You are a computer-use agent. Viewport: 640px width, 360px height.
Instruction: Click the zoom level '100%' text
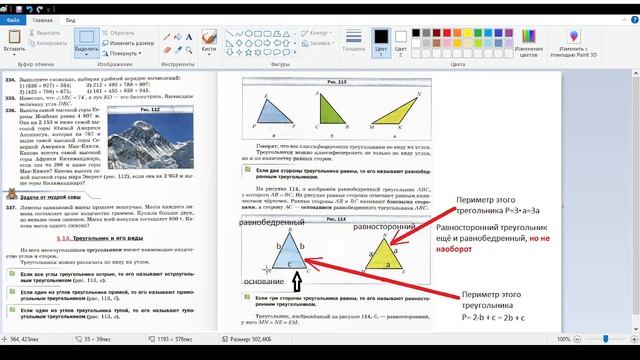tap(563, 339)
